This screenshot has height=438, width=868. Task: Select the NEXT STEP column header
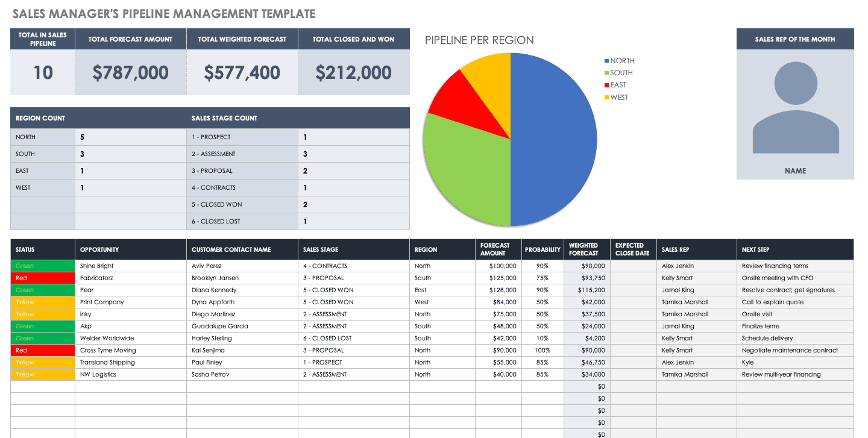(756, 249)
